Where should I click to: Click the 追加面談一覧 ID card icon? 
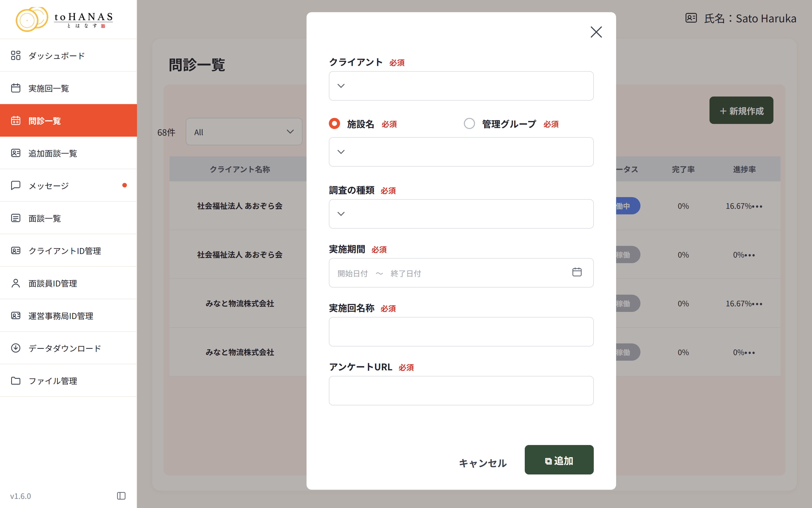click(x=16, y=153)
